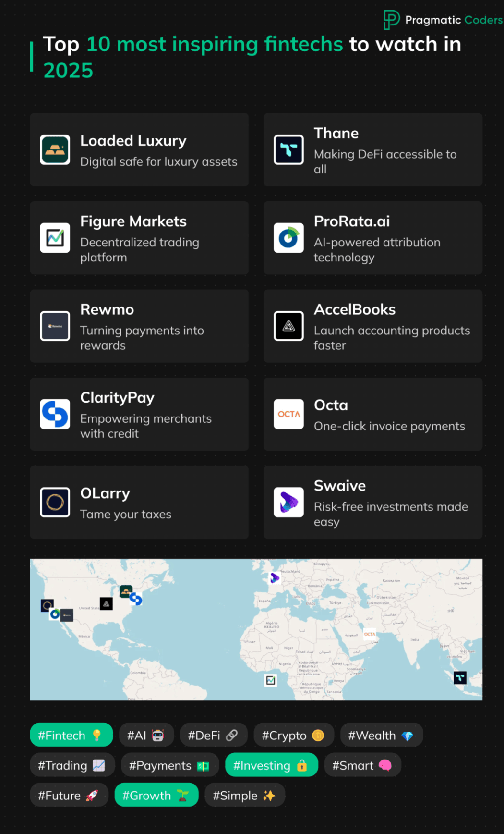504x834 pixels.
Task: Select the Swaive marker over Europe
Action: (x=275, y=578)
